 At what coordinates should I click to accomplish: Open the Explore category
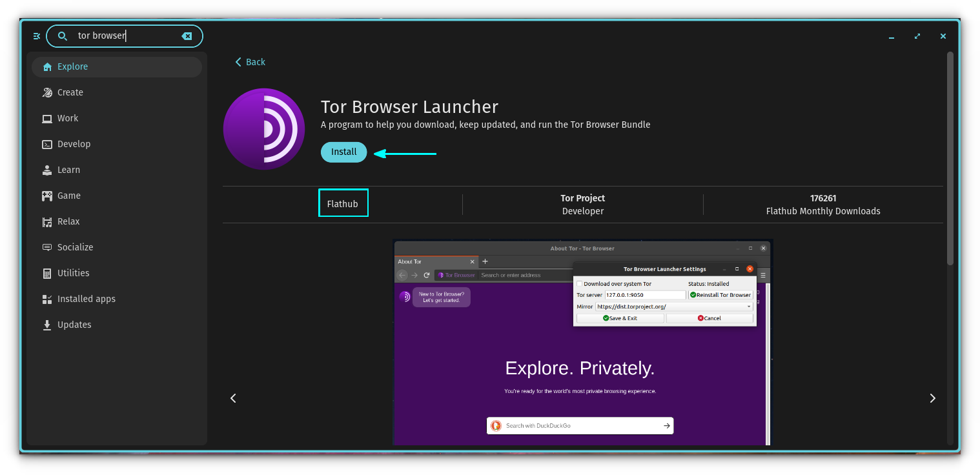pyautogui.click(x=117, y=66)
